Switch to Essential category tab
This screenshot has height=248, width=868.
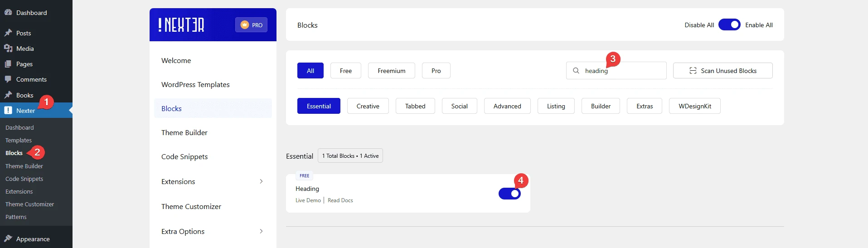point(319,106)
